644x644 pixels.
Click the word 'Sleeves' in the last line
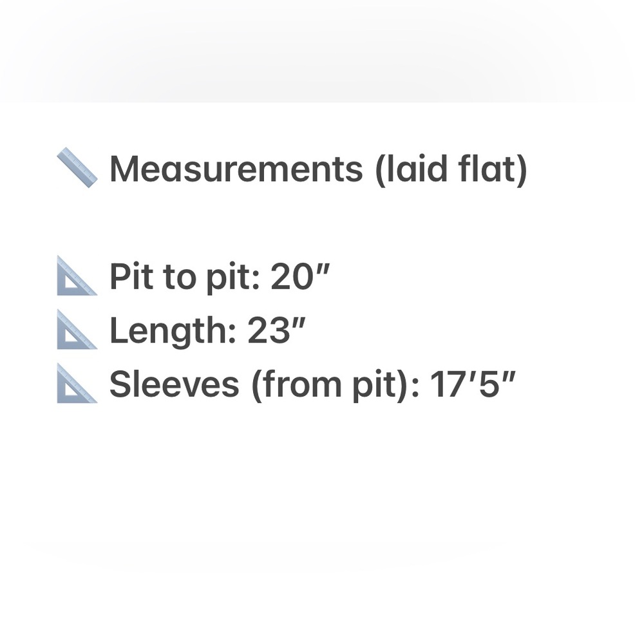pyautogui.click(x=174, y=384)
